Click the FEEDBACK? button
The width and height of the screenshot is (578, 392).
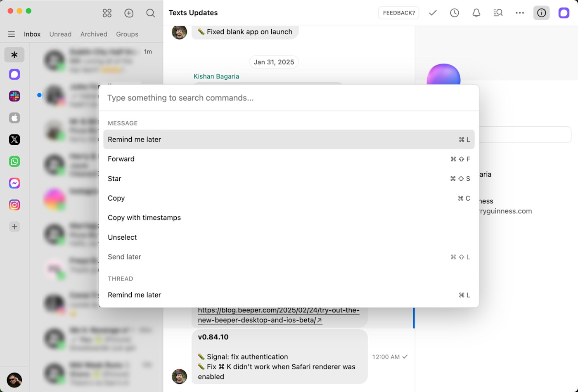tap(399, 13)
